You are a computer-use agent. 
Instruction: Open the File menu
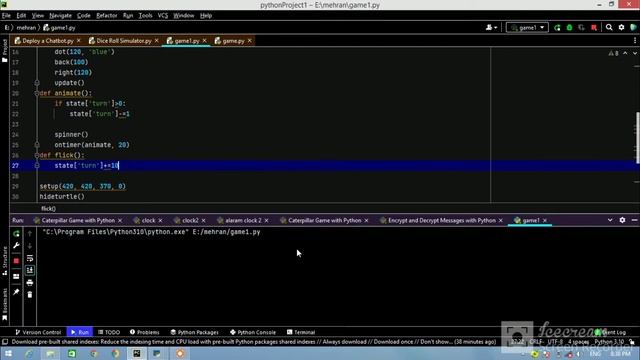(6, 16)
